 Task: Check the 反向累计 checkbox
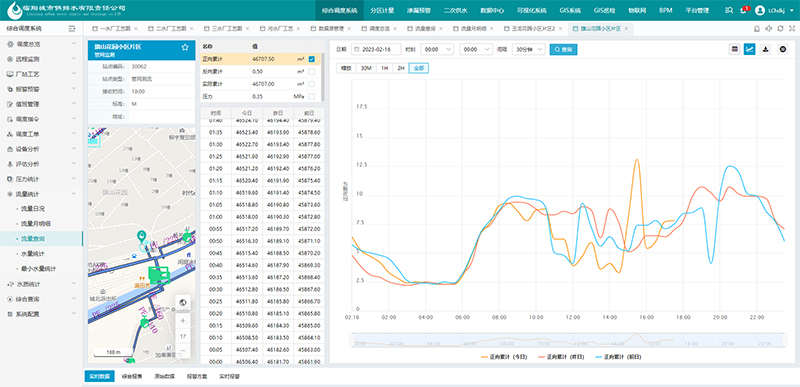[x=312, y=71]
